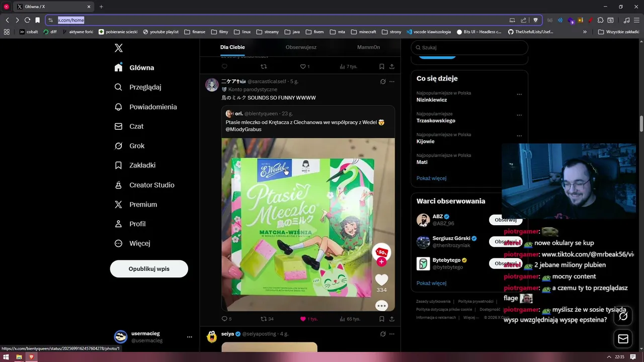
Task: Open the Polityka prywatności footer link
Action: (x=475, y=301)
